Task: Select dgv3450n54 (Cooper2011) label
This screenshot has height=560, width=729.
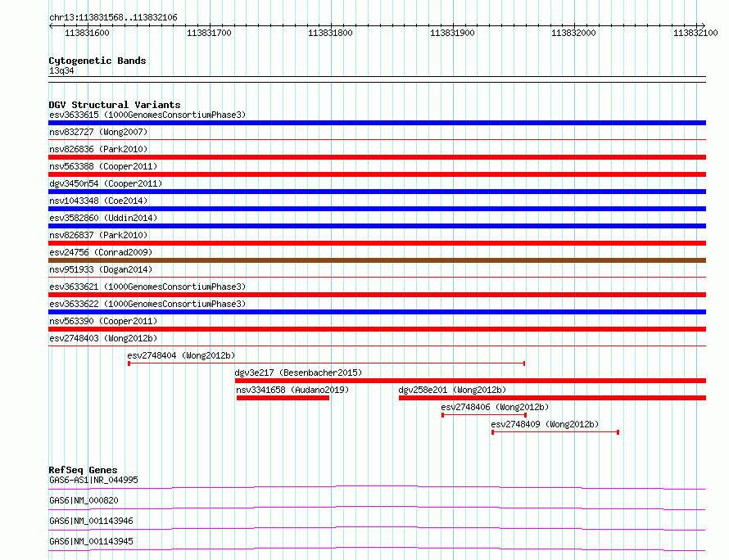Action: tap(106, 183)
